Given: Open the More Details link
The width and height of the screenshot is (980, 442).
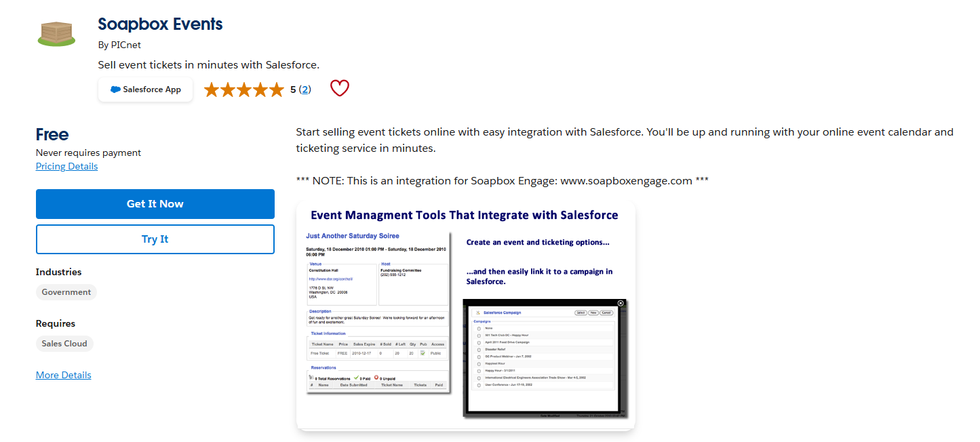Looking at the screenshot, I should point(63,375).
